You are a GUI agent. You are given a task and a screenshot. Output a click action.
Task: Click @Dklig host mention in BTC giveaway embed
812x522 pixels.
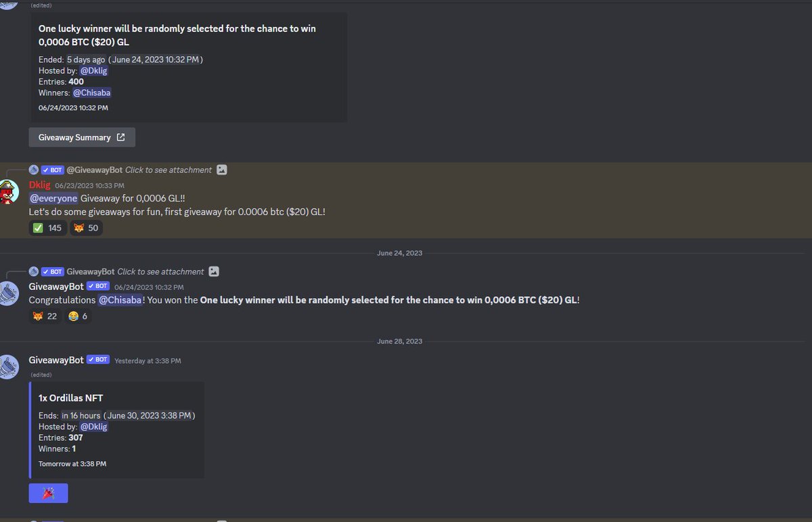point(93,71)
